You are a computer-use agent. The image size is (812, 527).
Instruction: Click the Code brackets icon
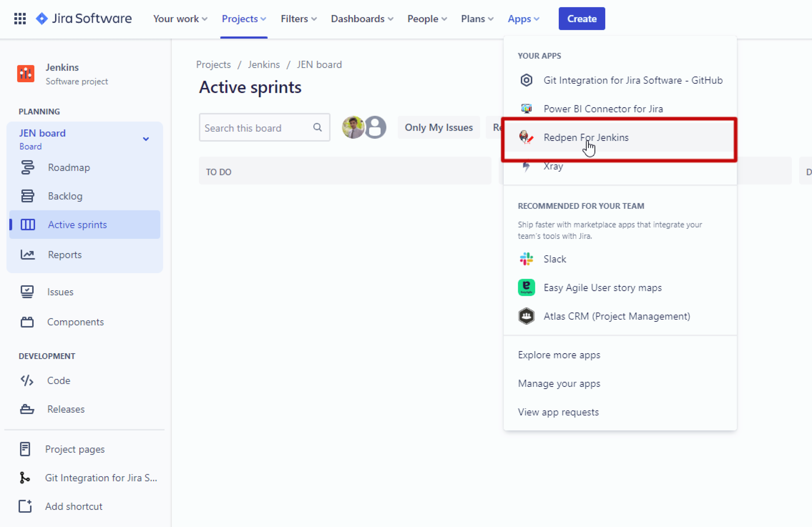[x=27, y=380]
